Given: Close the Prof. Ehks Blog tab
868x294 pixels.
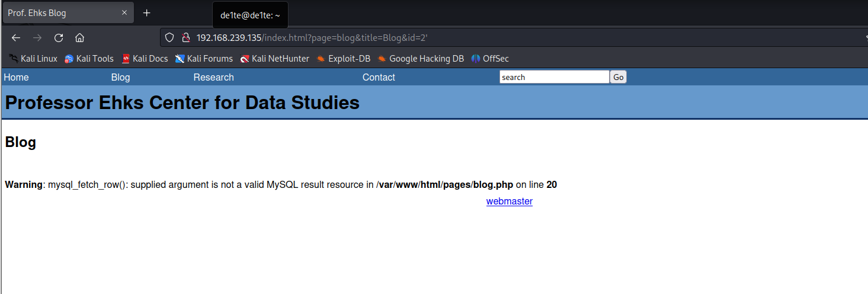Looking at the screenshot, I should pyautogui.click(x=124, y=13).
